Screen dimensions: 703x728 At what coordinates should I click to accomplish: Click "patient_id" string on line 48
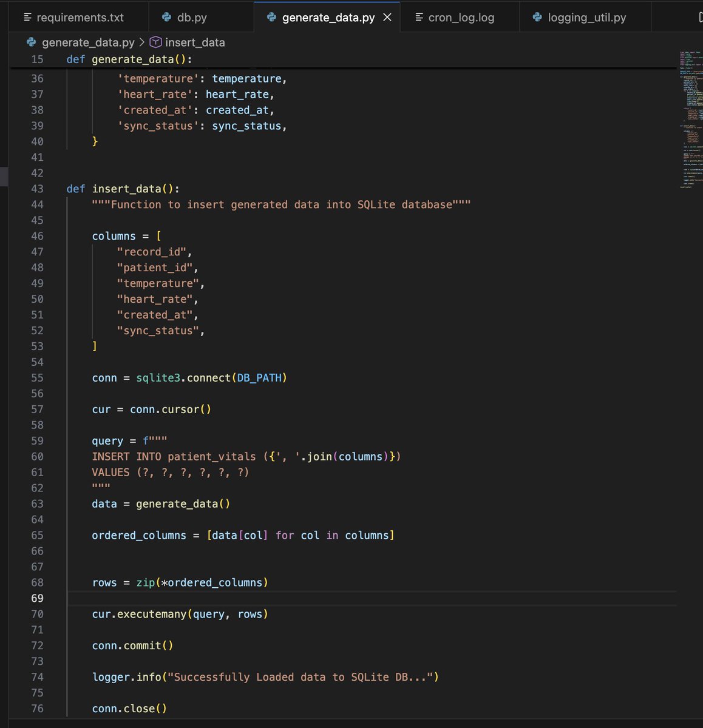pos(154,268)
